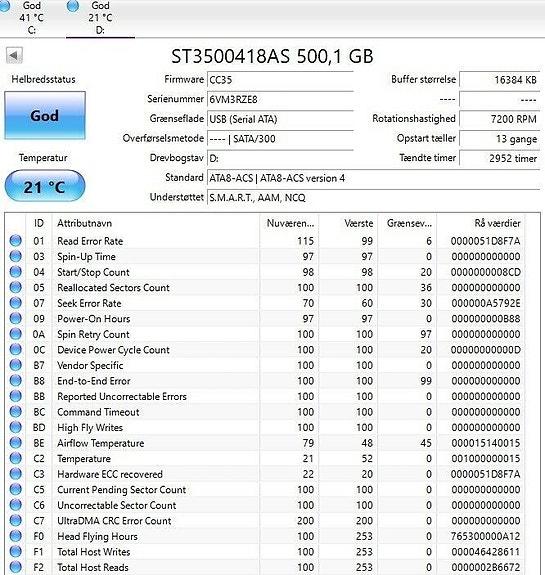Screen dimensions: 545x575
Task: Select raw value 765300000A12
Action: tap(486, 536)
